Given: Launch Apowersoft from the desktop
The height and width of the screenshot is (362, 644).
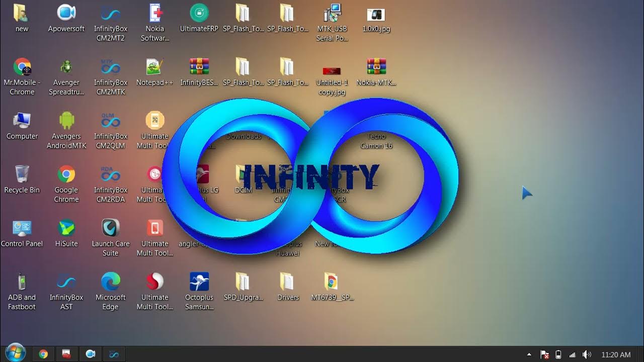Looking at the screenshot, I should click(66, 19).
